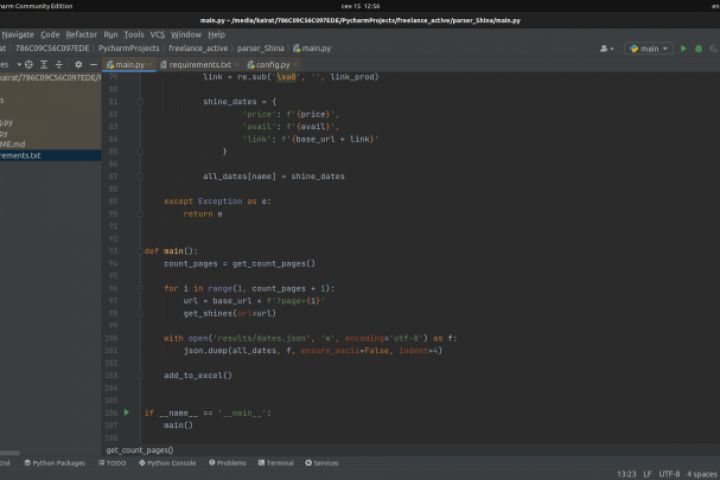720x480 pixels.
Task: Open the Tools menu
Action: coord(134,34)
